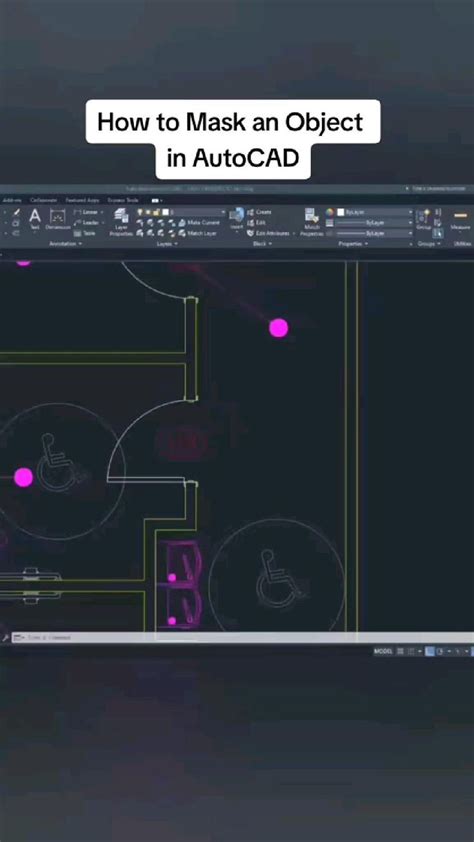Open the object color ByLayer dropdown

pyautogui.click(x=375, y=212)
